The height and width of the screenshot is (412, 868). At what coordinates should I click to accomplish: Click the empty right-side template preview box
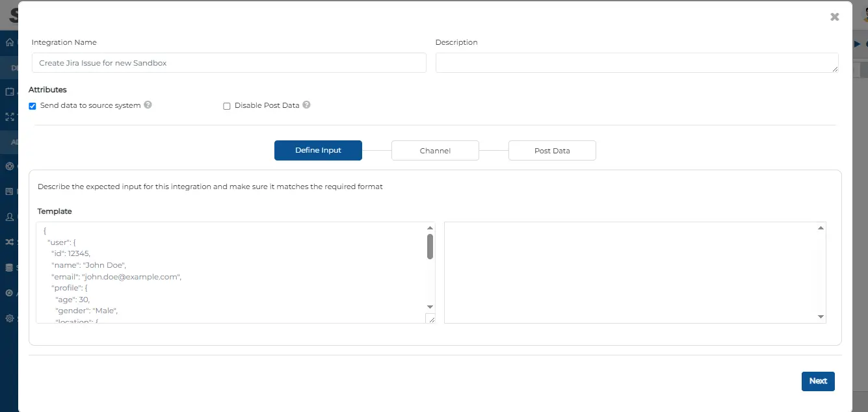631,272
